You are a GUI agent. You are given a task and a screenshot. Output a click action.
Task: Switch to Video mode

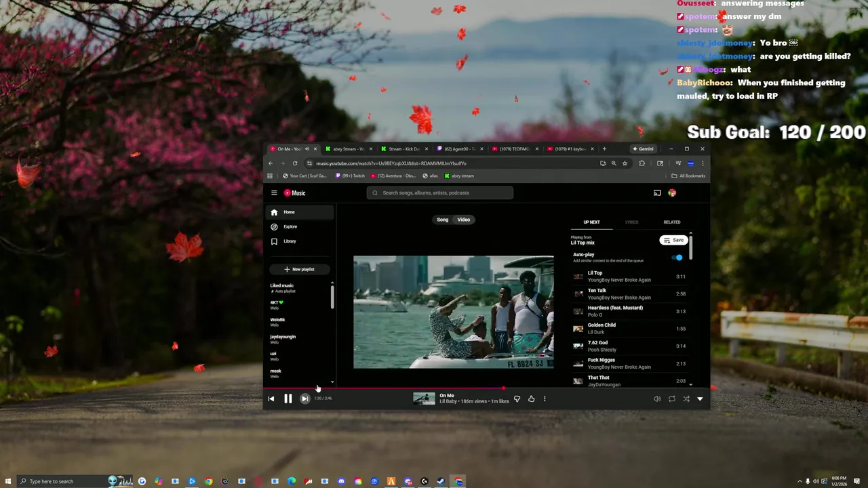pyautogui.click(x=464, y=220)
